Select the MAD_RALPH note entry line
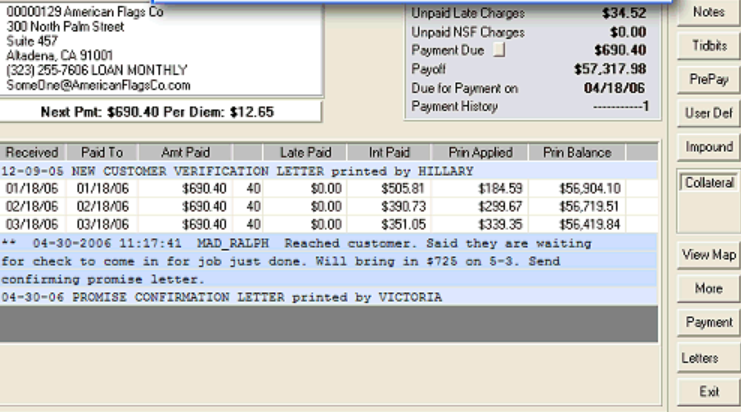 pos(328,243)
